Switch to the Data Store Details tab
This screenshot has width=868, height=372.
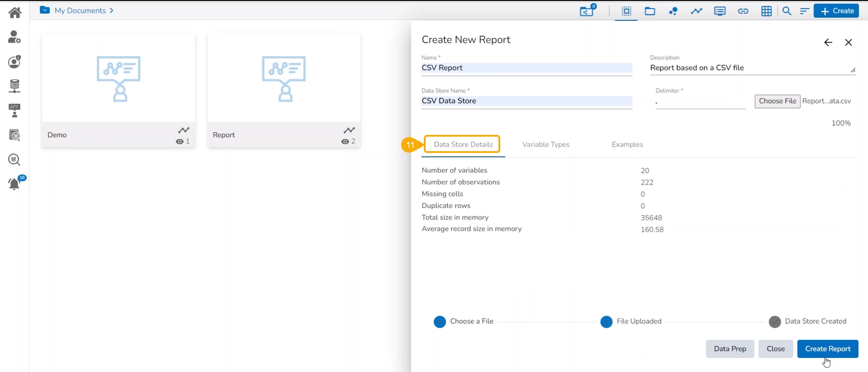point(463,144)
